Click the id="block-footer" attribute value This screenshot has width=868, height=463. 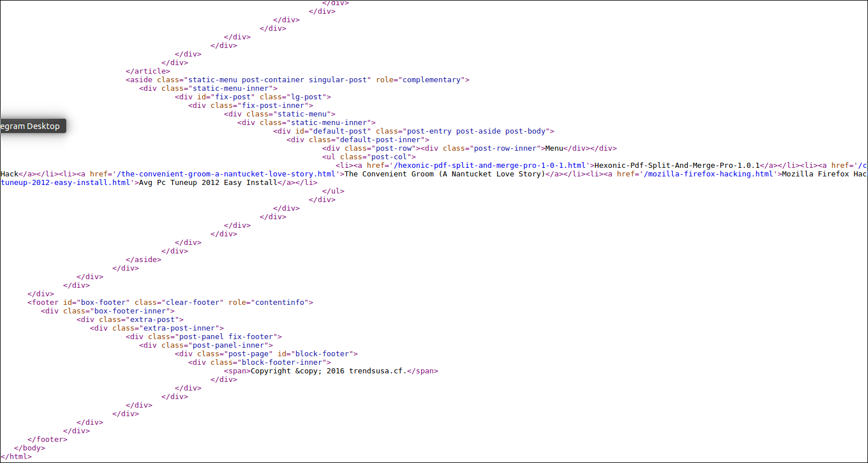click(322, 354)
